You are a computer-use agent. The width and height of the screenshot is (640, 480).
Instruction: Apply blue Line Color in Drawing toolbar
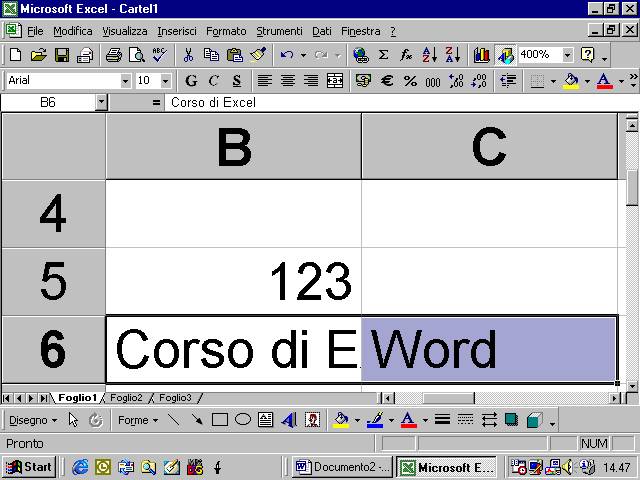pos(375,420)
